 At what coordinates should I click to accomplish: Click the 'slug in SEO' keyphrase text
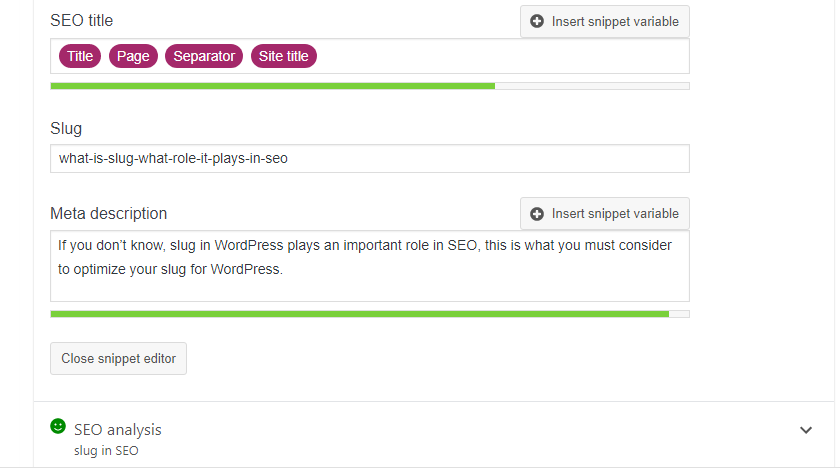point(106,451)
